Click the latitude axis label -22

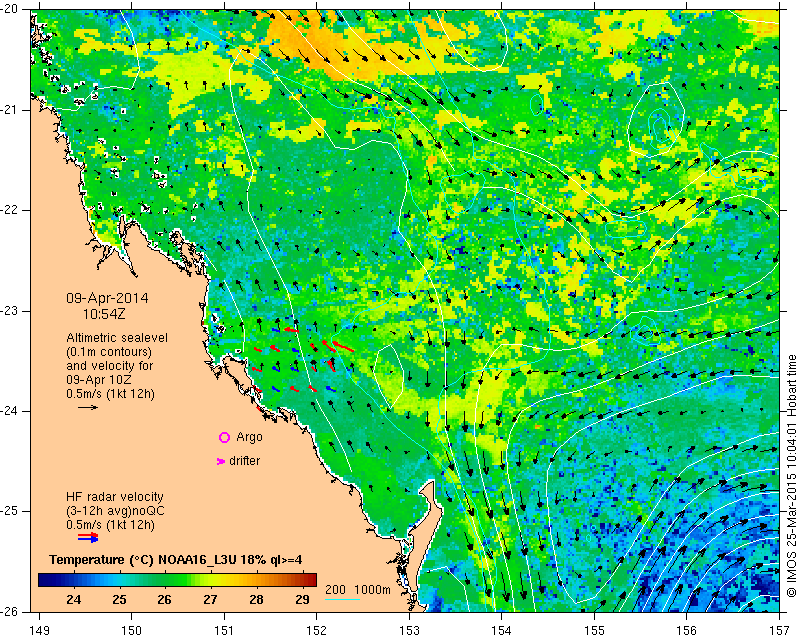pyautogui.click(x=10, y=210)
